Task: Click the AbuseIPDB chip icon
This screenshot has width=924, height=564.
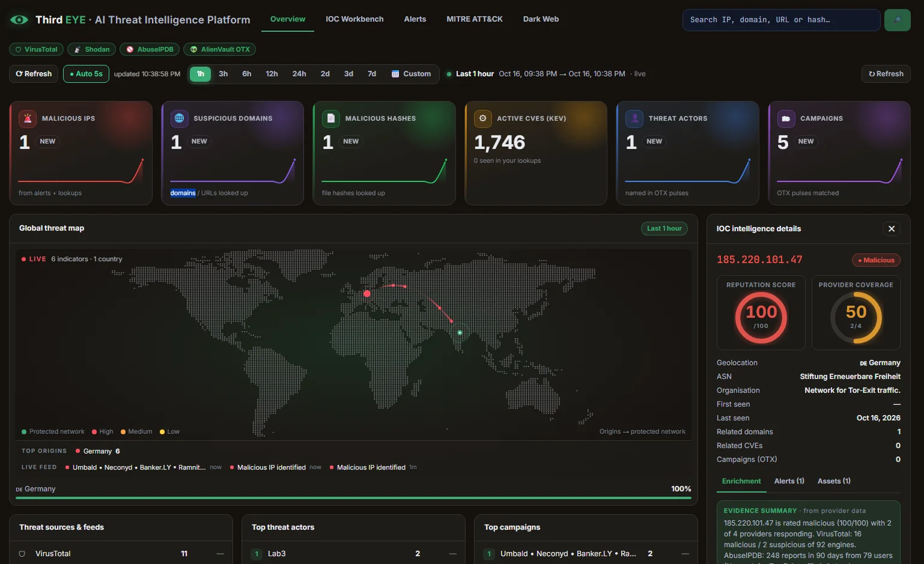Action: click(130, 49)
